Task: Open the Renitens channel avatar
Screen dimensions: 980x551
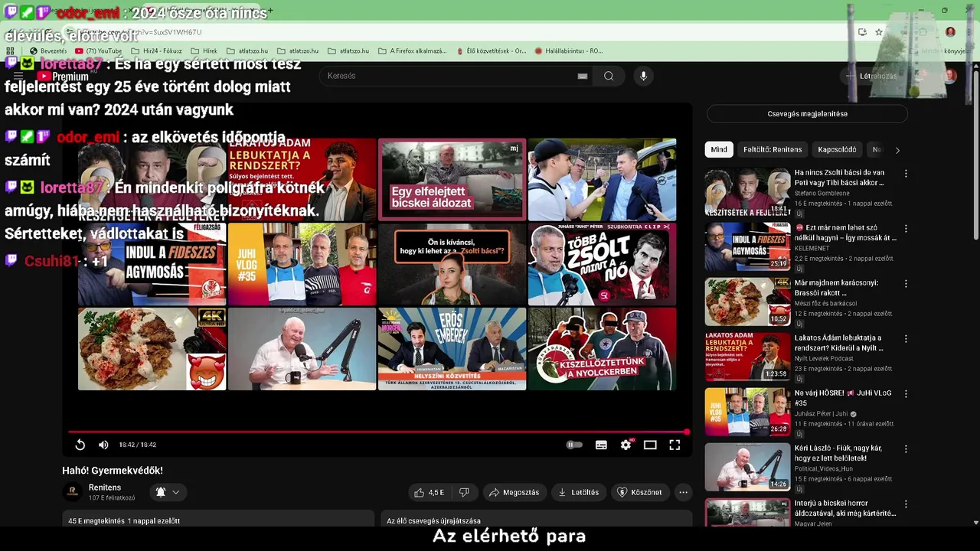Action: pos(72,492)
